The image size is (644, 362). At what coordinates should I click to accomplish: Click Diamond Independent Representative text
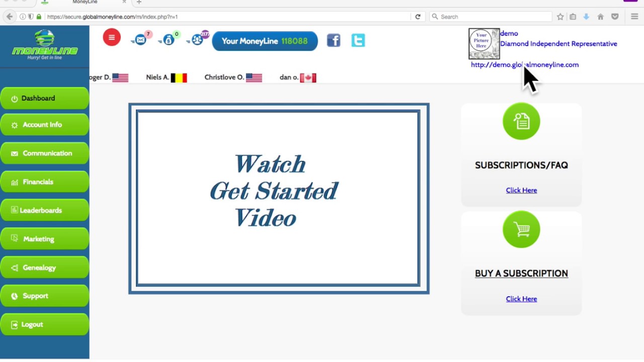(x=558, y=44)
